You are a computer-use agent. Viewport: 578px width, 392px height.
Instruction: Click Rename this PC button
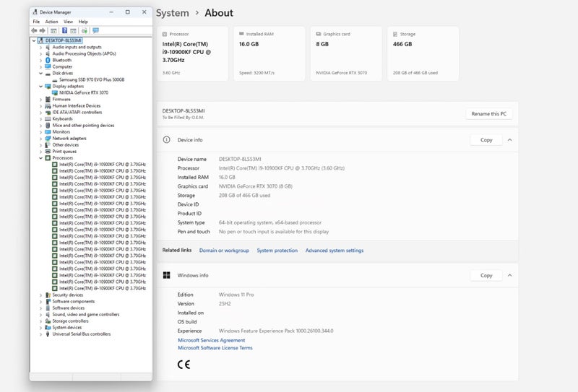point(489,114)
